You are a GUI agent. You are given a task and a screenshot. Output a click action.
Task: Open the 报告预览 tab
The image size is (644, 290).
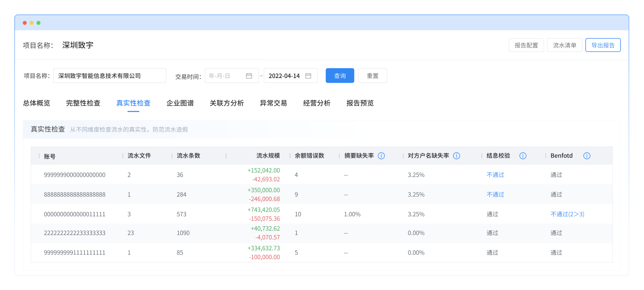[360, 103]
